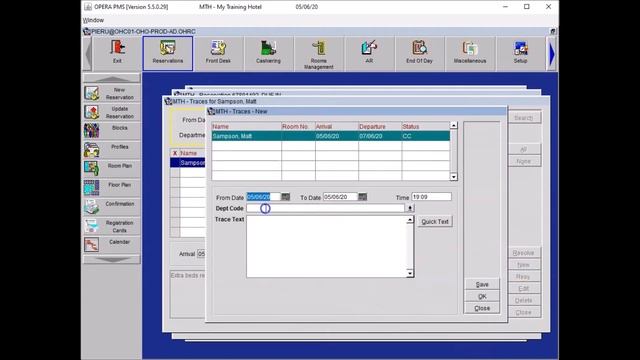Click the reservation grid scroll up arrow
The image size is (640, 360).
click(453, 125)
